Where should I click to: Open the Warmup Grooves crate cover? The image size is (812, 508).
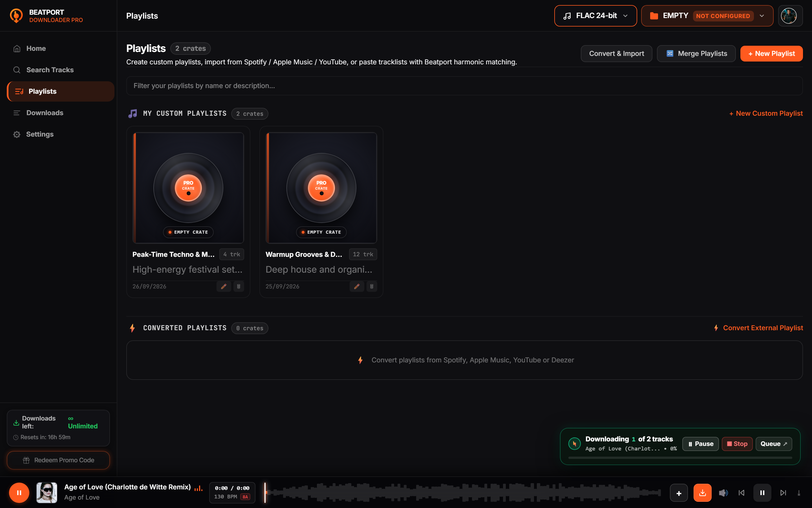(321, 188)
